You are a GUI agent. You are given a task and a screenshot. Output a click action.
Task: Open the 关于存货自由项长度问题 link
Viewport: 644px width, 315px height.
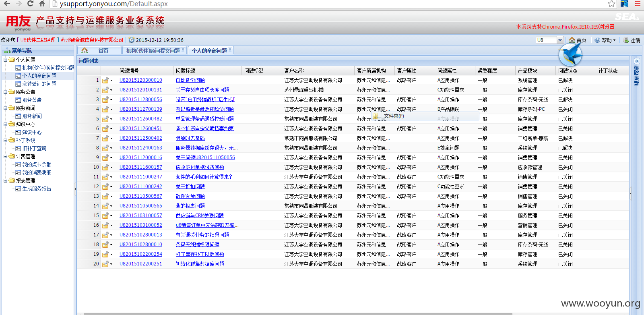pyautogui.click(x=202, y=90)
